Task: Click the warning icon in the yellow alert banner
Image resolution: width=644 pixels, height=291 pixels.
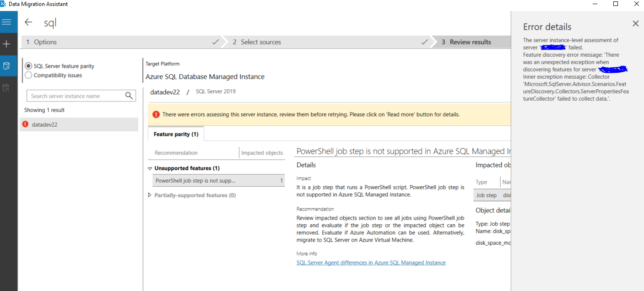Action: click(156, 114)
